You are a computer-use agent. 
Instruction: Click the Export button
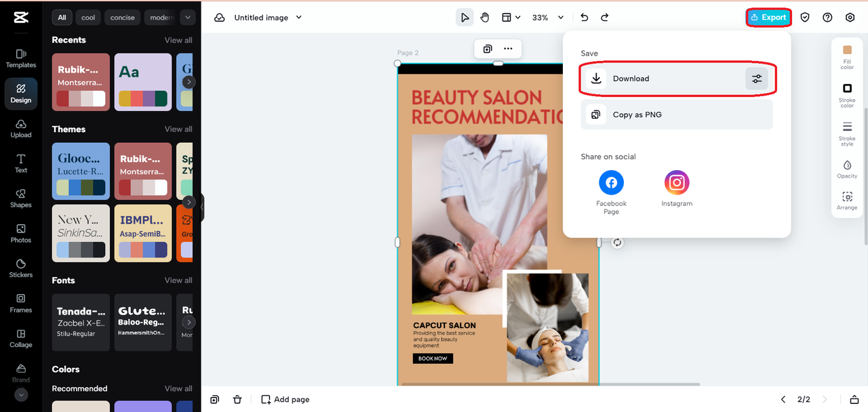pos(769,18)
